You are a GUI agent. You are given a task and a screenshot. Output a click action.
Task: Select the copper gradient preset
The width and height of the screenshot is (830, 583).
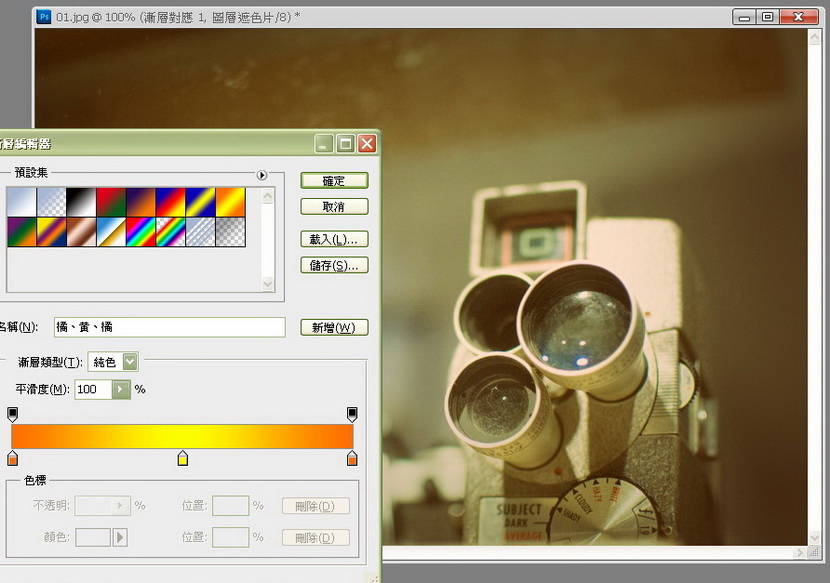coord(81,232)
